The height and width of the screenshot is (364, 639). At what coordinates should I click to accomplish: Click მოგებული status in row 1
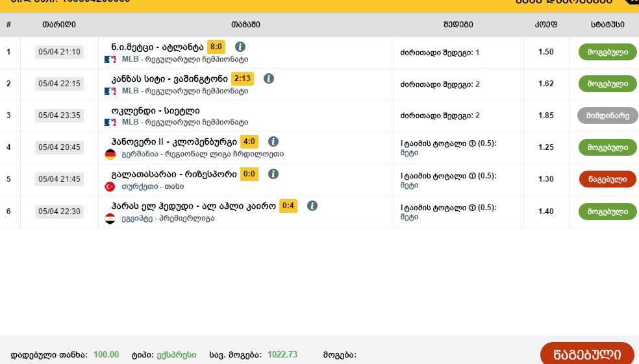(x=607, y=52)
